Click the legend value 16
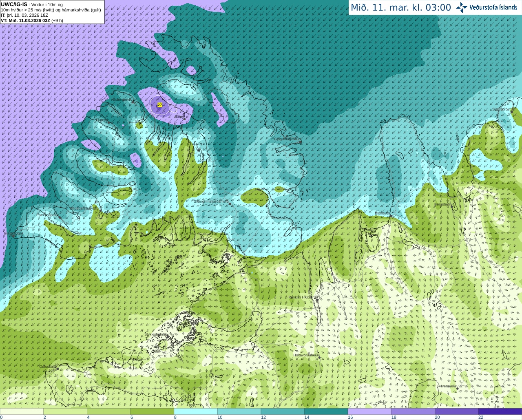This screenshot has height=420, width=522. 349,417
